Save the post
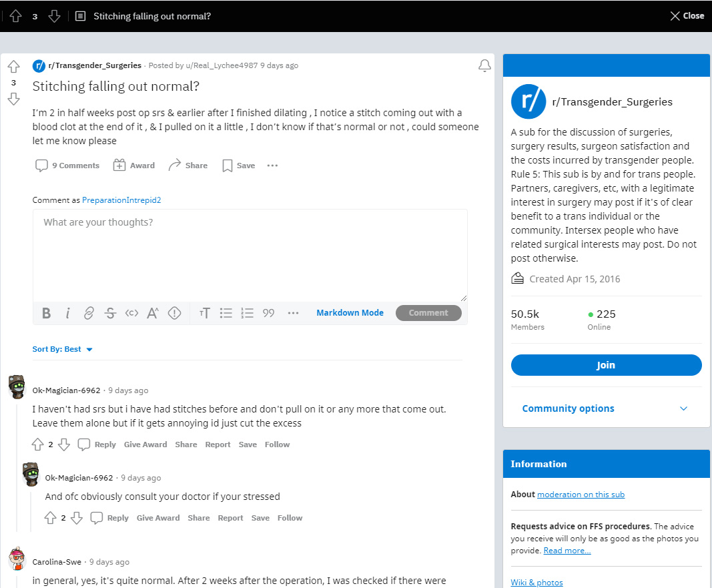 click(238, 166)
